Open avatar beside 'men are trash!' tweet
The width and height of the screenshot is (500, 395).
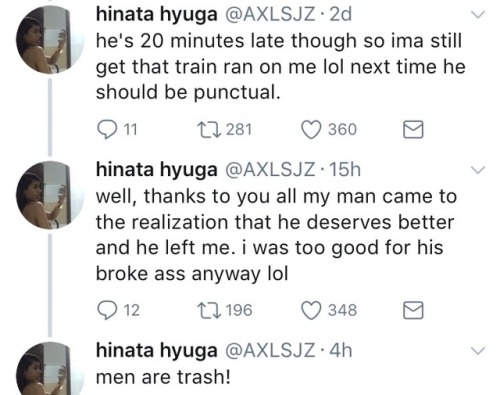pyautogui.click(x=50, y=369)
